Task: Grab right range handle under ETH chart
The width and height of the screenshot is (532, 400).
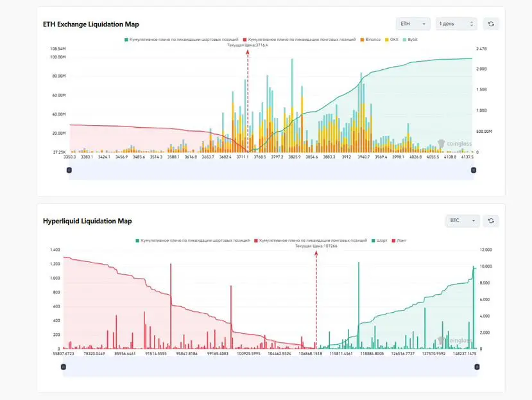Action: (474, 170)
